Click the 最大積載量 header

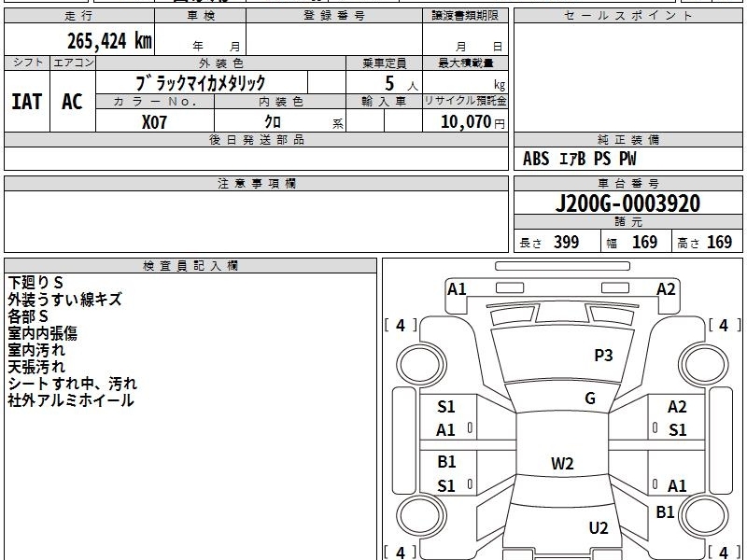point(465,63)
